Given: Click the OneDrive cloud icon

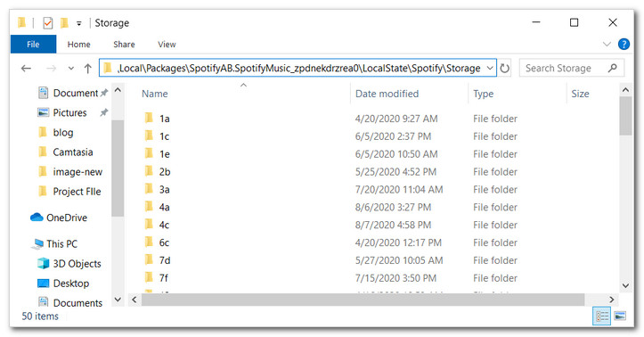Looking at the screenshot, I should 37,217.
